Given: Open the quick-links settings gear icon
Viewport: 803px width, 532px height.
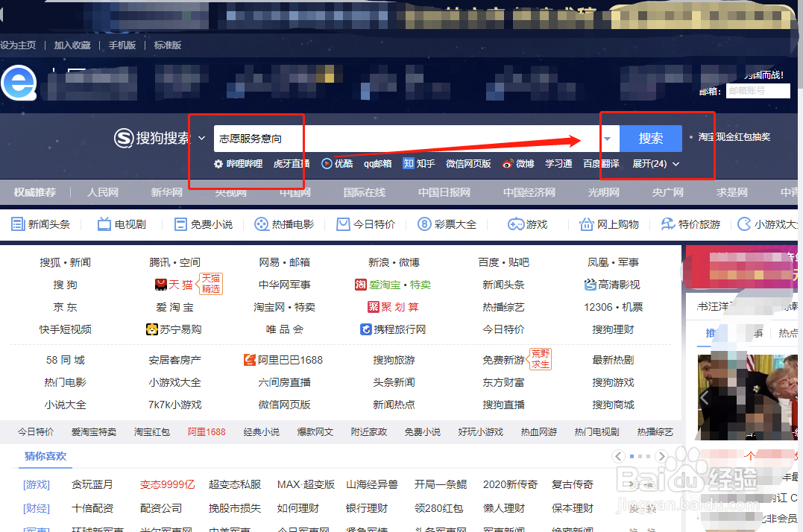Looking at the screenshot, I should pos(218,164).
